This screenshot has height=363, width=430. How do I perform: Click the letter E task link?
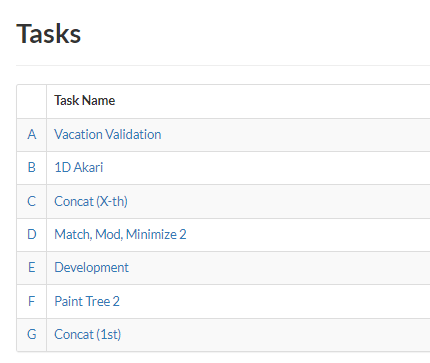point(32,268)
